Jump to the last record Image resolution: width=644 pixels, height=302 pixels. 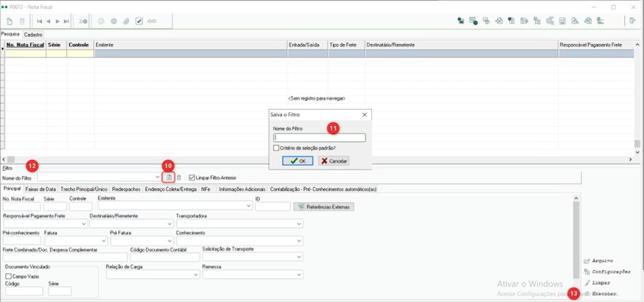pyautogui.click(x=66, y=21)
